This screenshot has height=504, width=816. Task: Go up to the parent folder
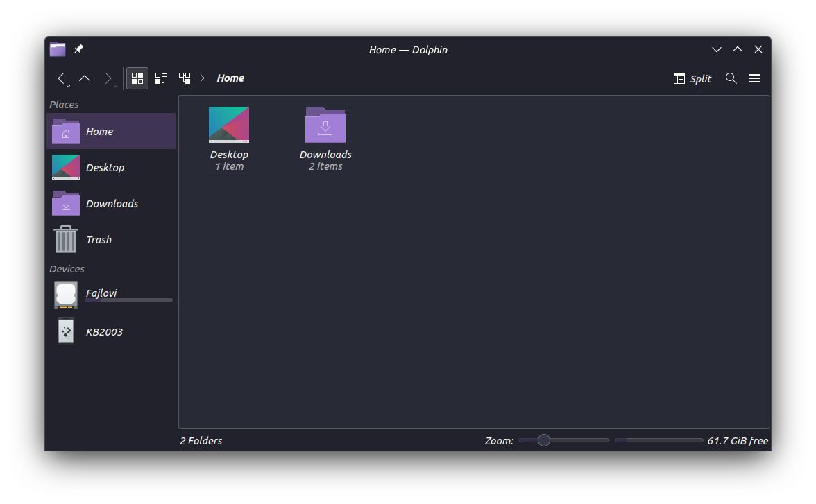click(x=85, y=78)
